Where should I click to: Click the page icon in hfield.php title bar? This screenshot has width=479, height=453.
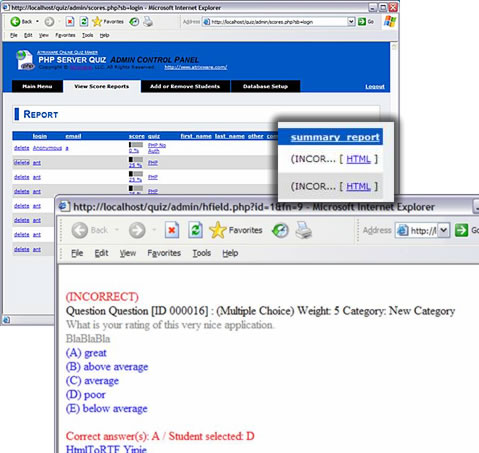(64, 207)
